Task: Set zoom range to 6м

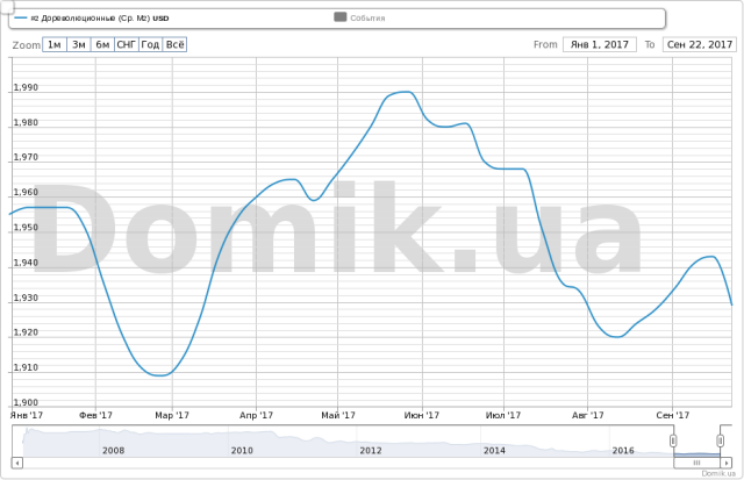Action: click(102, 45)
